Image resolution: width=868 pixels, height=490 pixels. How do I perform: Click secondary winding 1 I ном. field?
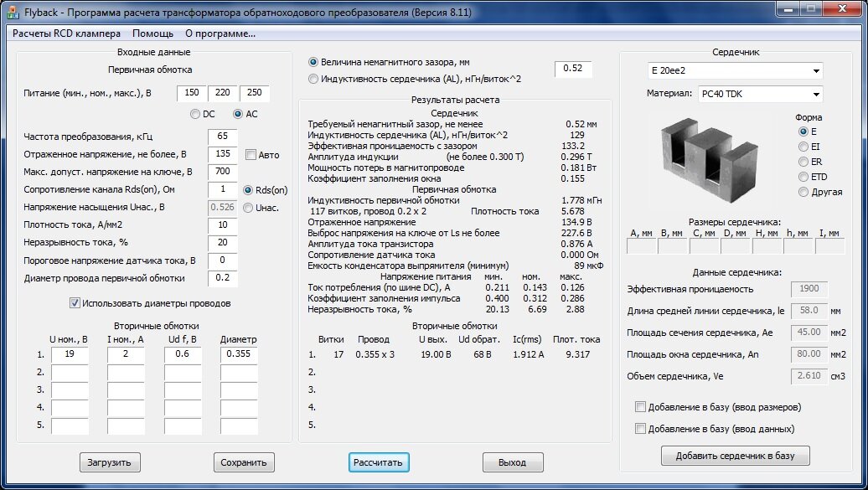[x=126, y=354]
